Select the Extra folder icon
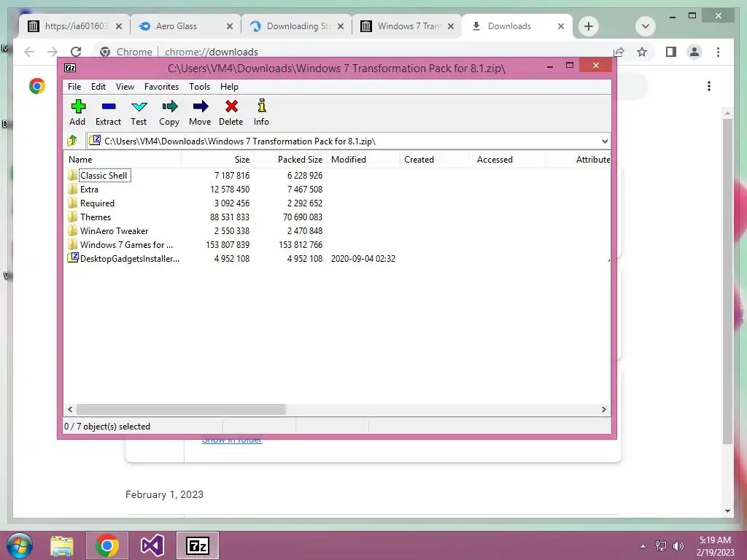Image resolution: width=747 pixels, height=560 pixels. (72, 189)
